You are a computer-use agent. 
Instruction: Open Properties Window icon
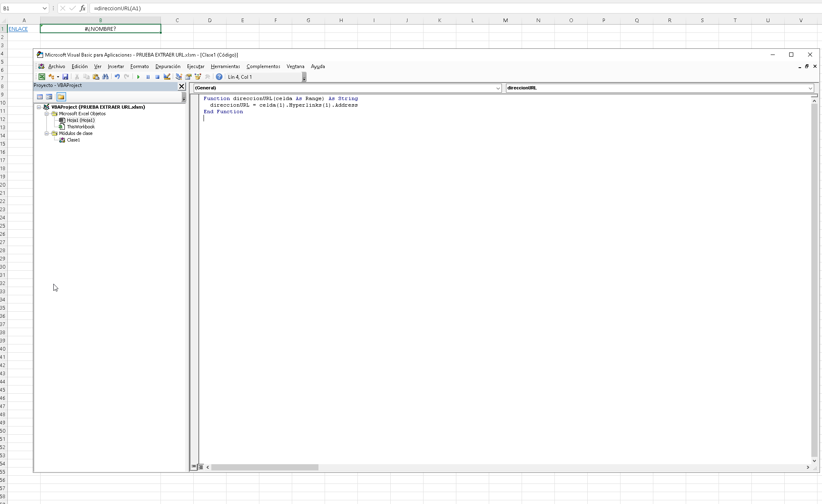click(188, 77)
